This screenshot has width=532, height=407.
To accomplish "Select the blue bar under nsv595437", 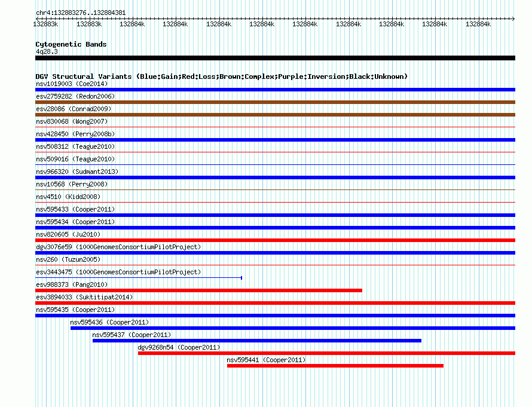I will click(x=257, y=341).
